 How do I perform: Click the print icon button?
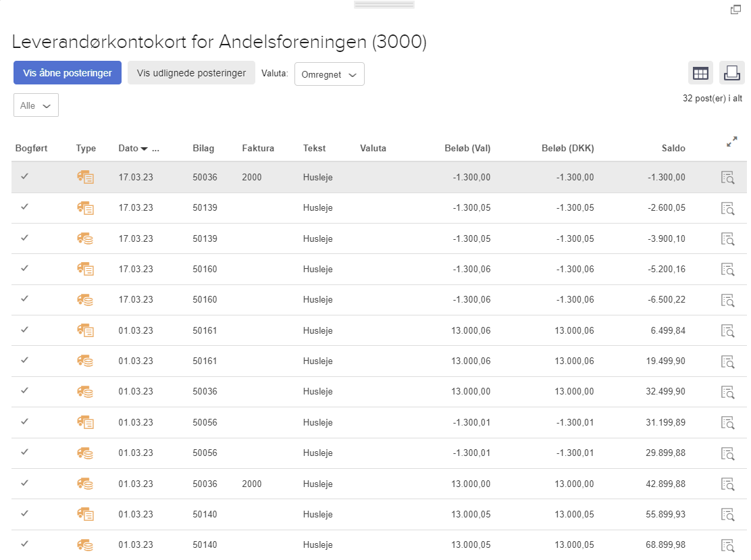point(731,73)
